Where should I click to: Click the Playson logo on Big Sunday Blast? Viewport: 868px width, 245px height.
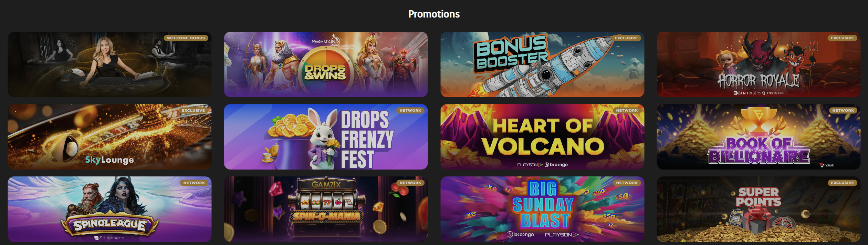[562, 235]
